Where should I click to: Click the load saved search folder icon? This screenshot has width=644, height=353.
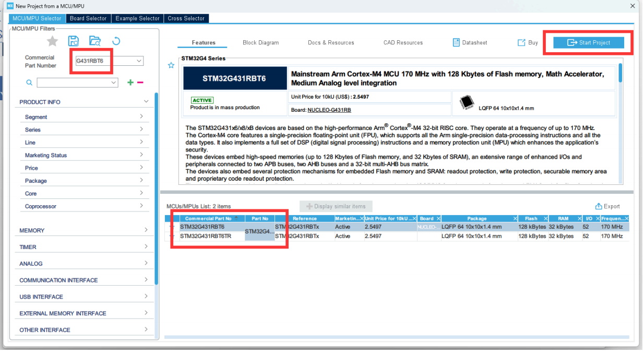[94, 41]
